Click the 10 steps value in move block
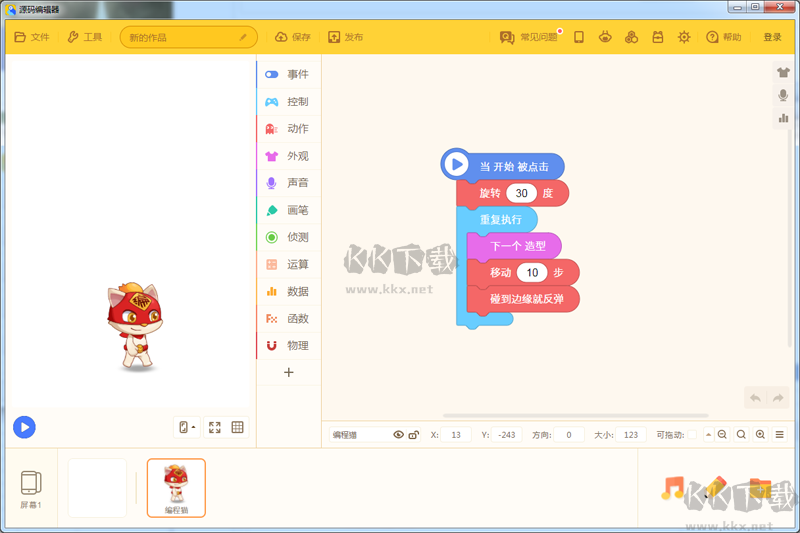The width and height of the screenshot is (800, 533). click(532, 273)
